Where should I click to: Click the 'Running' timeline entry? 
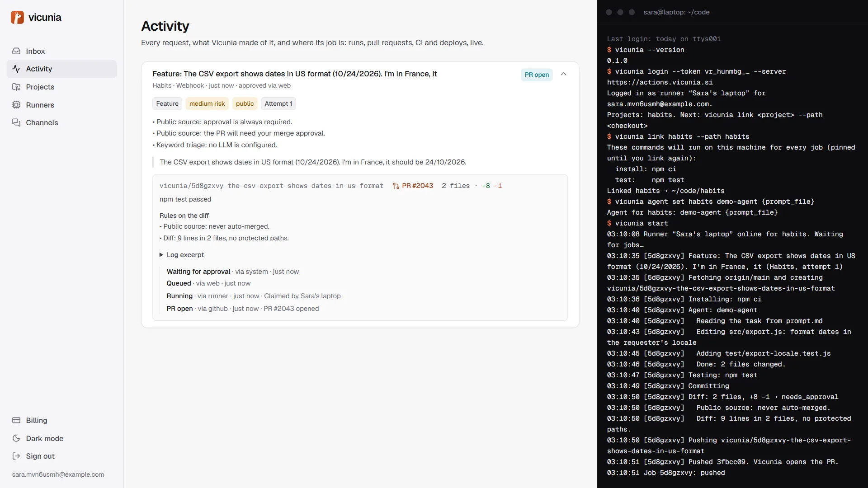click(x=254, y=296)
